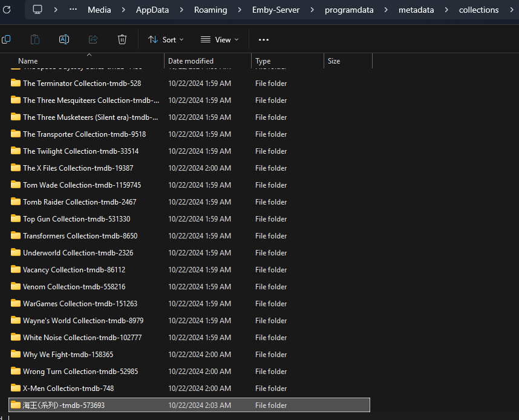
Task: Show hidden breadcrumb path via ellipsis
Action: tap(73, 10)
